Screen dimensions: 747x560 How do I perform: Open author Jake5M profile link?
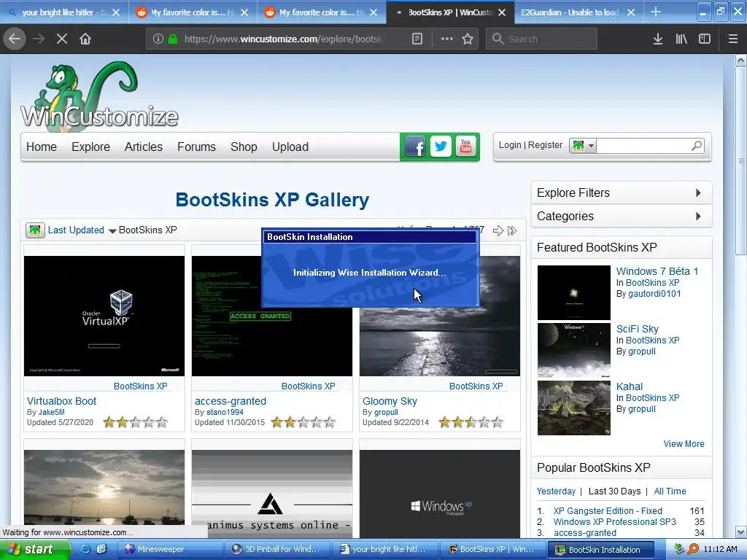click(x=52, y=413)
